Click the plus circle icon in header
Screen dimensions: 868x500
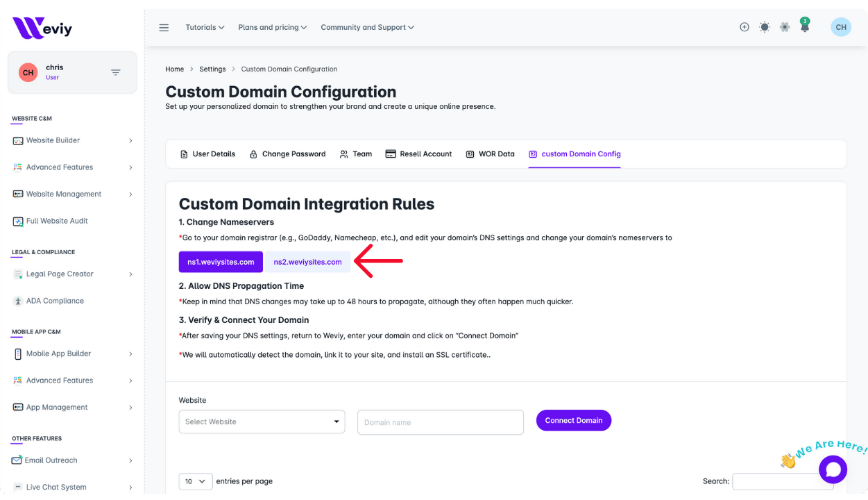point(744,27)
